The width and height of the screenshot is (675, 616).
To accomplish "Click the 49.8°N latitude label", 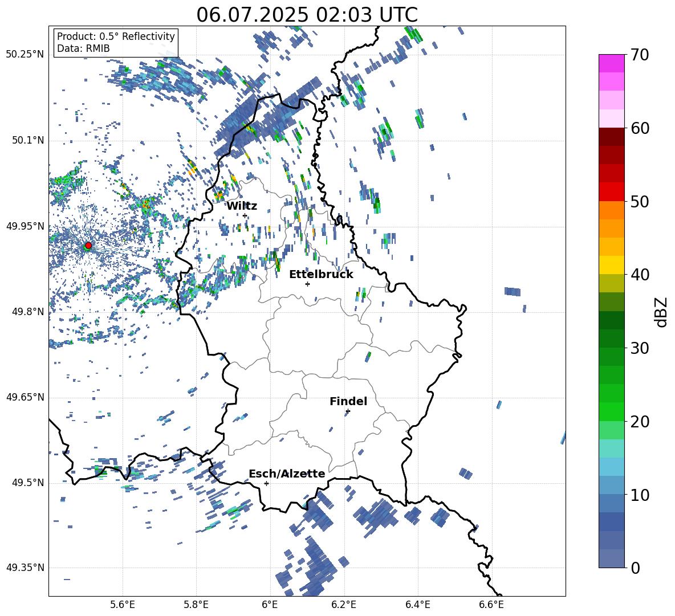I will pos(27,312).
